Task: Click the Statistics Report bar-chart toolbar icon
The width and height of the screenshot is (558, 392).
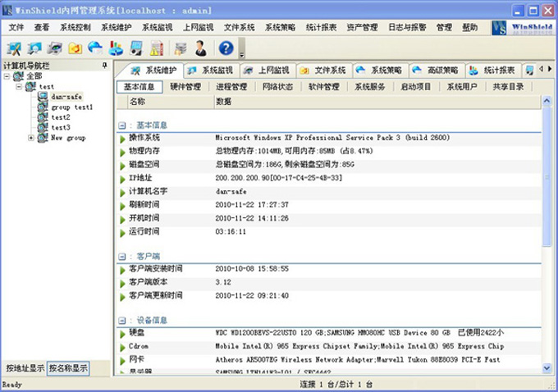Action: point(116,48)
